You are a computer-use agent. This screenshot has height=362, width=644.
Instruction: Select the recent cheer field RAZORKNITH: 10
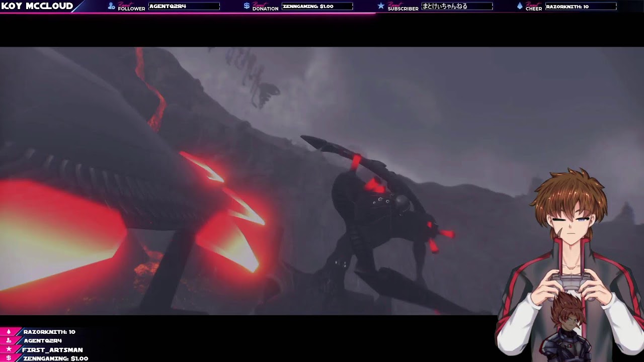tap(581, 6)
